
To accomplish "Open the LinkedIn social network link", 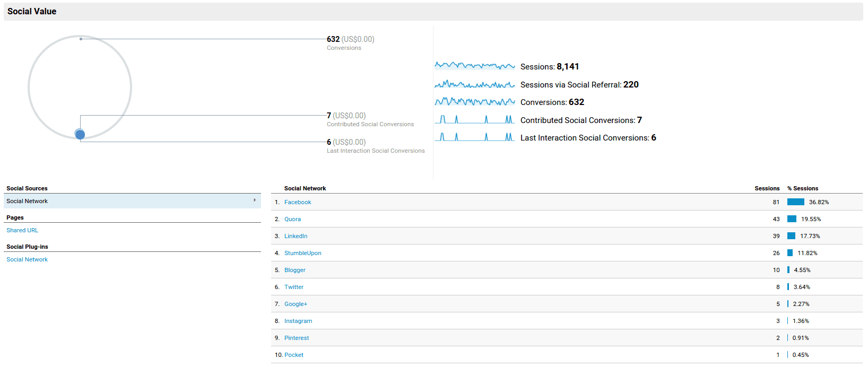I will click(296, 236).
